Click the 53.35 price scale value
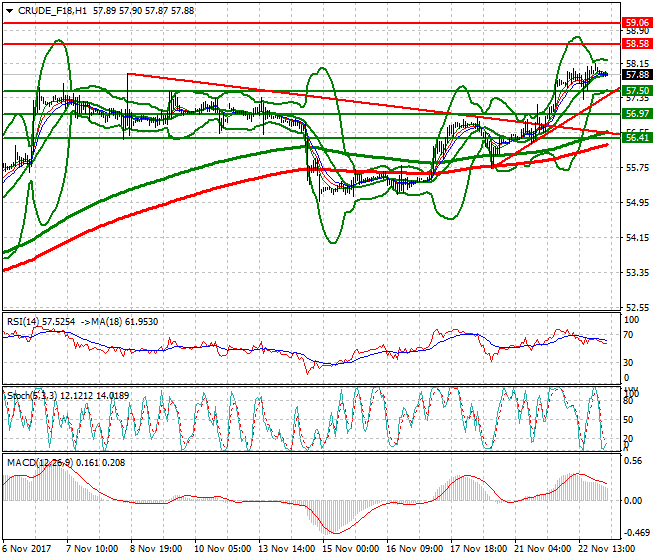Viewport: 660px width, 560px height. pyautogui.click(x=637, y=273)
